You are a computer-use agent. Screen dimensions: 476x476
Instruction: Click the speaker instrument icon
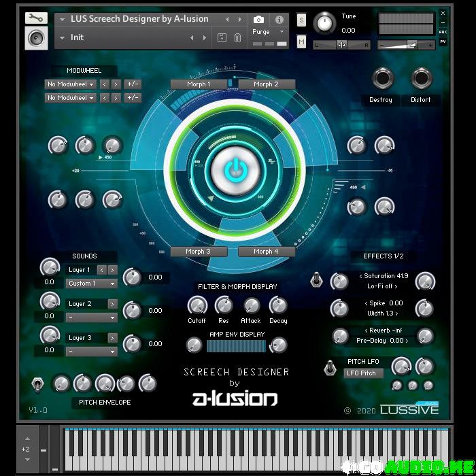click(x=36, y=38)
